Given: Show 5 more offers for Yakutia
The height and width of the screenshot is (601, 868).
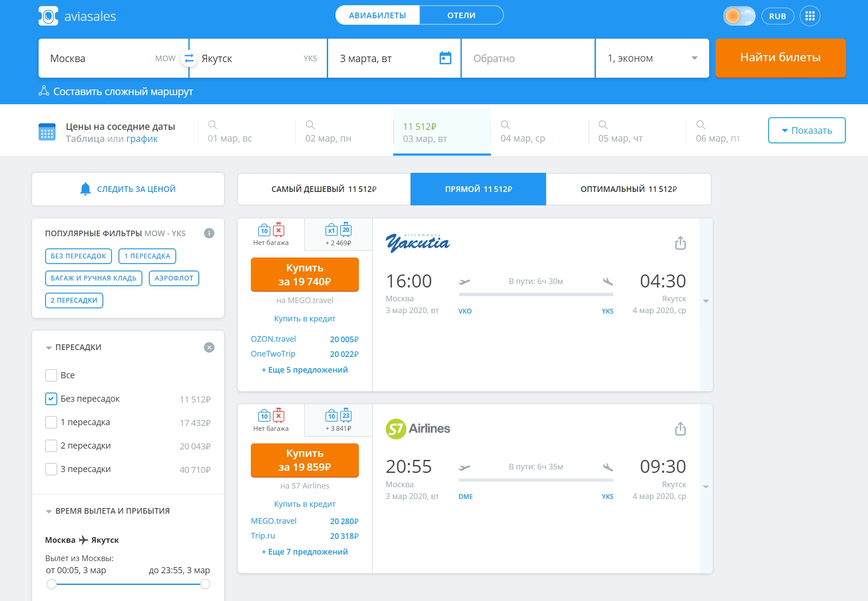Looking at the screenshot, I should 305,370.
